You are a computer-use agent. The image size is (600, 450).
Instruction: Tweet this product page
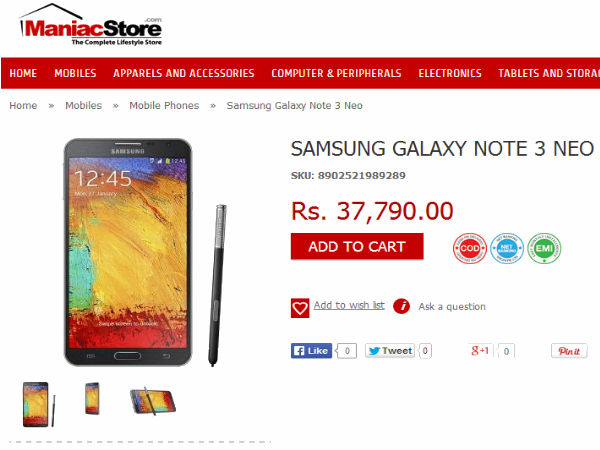click(x=390, y=351)
